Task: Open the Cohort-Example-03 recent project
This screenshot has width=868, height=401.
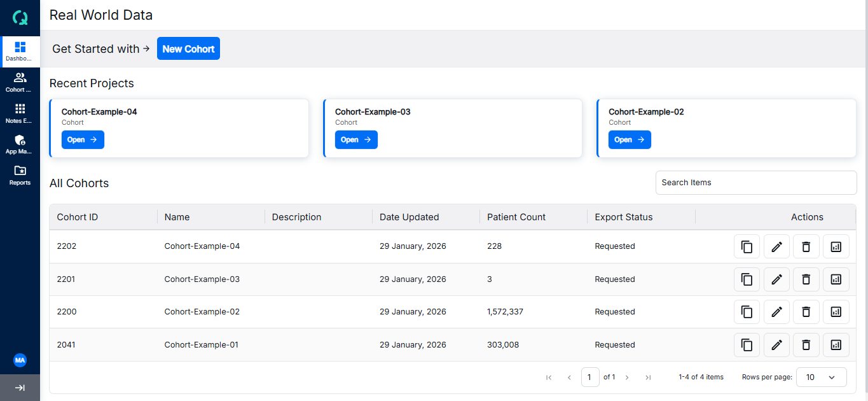Action: point(356,139)
